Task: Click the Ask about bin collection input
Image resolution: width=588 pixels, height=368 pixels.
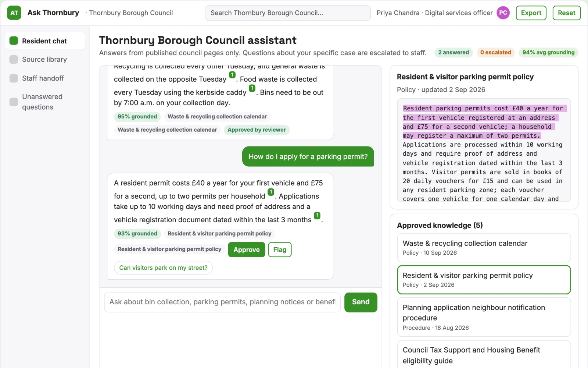Action: [222, 302]
